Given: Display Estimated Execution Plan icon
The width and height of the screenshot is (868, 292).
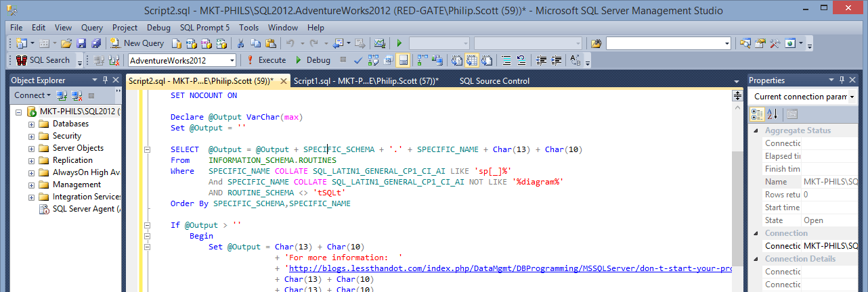Looking at the screenshot, I should pyautogui.click(x=373, y=60).
